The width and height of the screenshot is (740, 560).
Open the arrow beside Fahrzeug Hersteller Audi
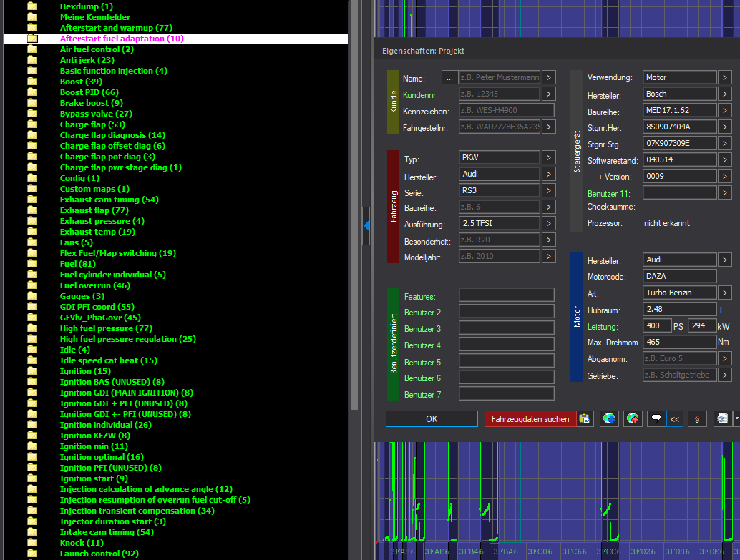[x=548, y=174]
